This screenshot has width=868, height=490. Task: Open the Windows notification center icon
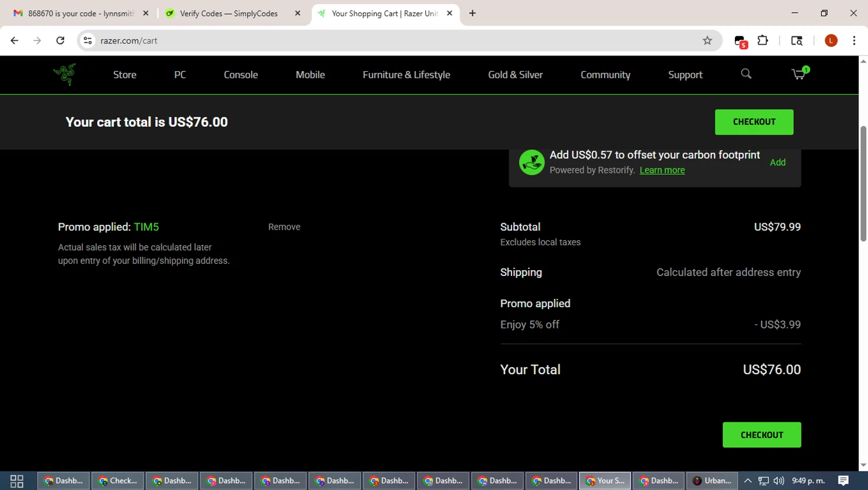click(x=844, y=481)
